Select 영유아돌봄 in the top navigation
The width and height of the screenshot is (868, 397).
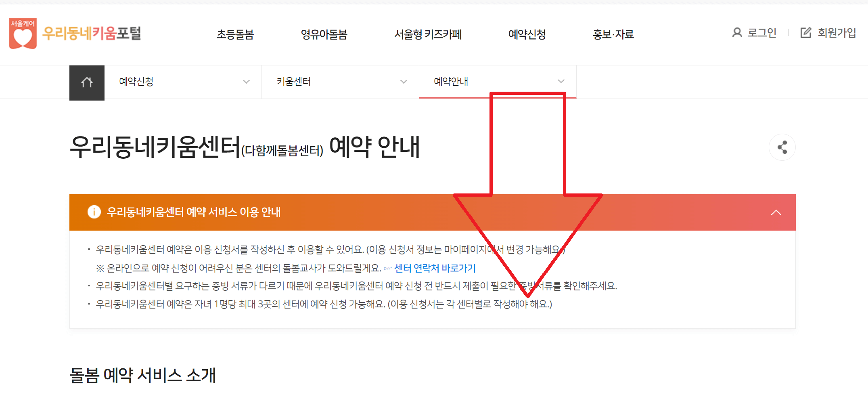[324, 35]
